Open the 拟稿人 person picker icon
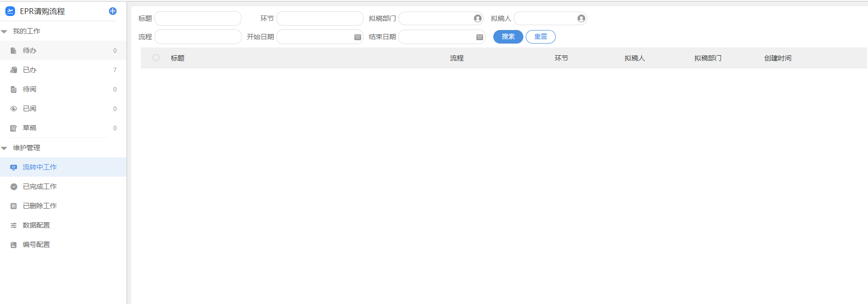 581,18
